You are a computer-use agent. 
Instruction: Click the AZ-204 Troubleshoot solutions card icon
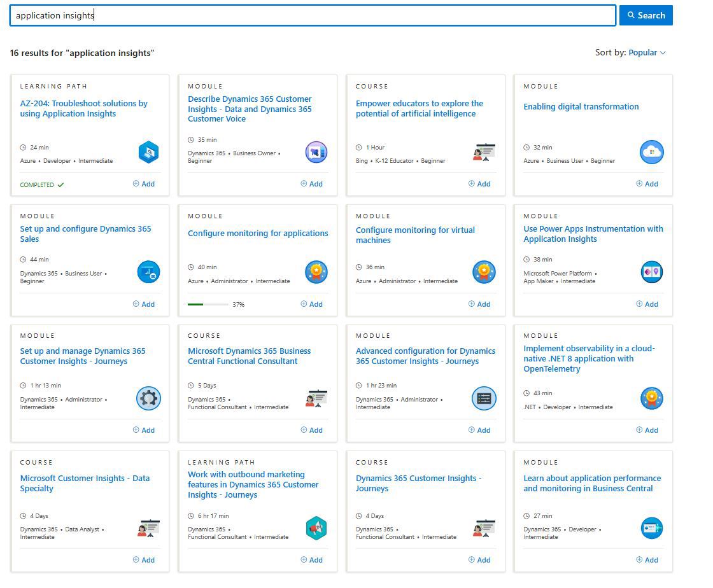148,151
